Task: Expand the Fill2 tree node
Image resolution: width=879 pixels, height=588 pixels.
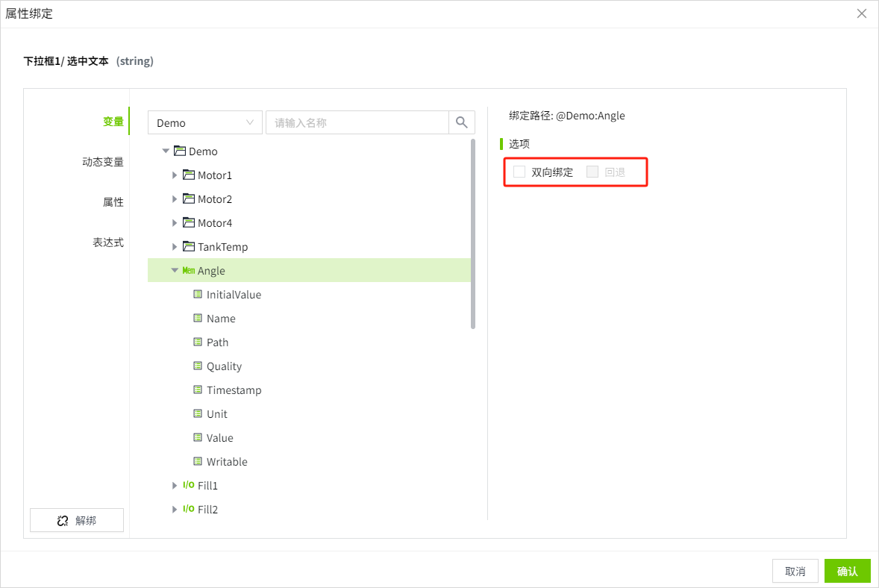Action: (175, 510)
